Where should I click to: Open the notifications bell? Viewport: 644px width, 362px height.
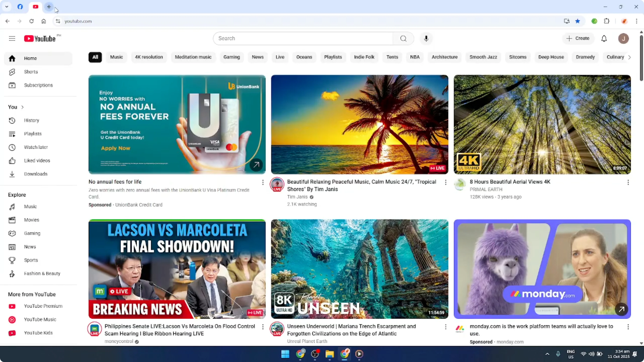[604, 38]
